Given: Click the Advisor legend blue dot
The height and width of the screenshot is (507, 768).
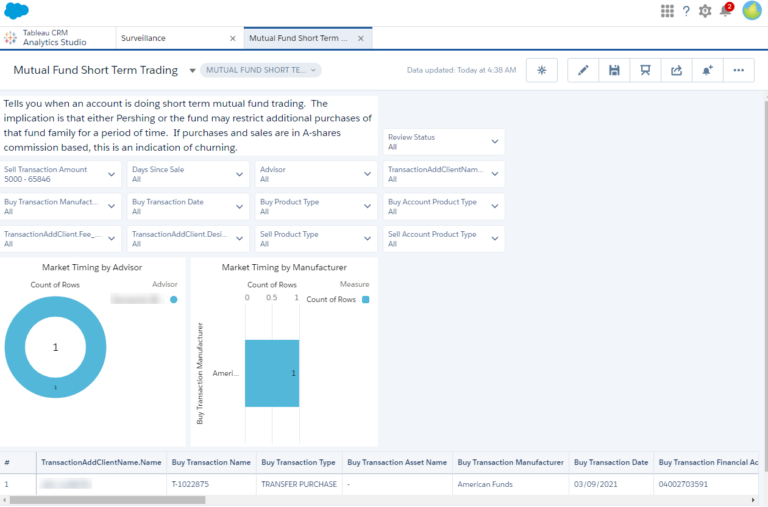Looking at the screenshot, I should (x=173, y=299).
